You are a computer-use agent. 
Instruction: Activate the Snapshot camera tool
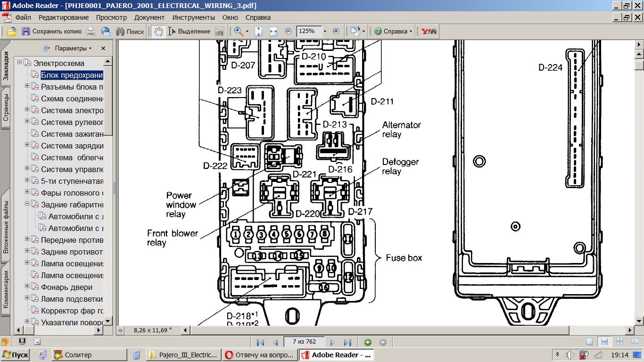coord(220,32)
